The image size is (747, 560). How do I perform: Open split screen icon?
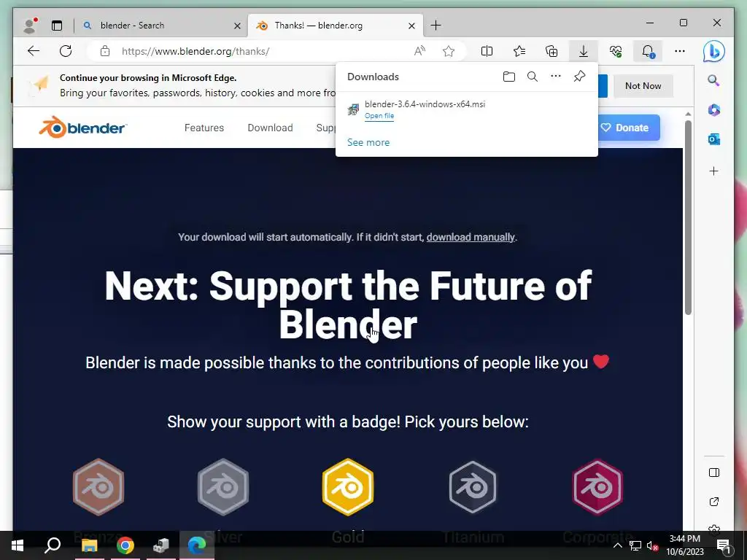pyautogui.click(x=487, y=51)
